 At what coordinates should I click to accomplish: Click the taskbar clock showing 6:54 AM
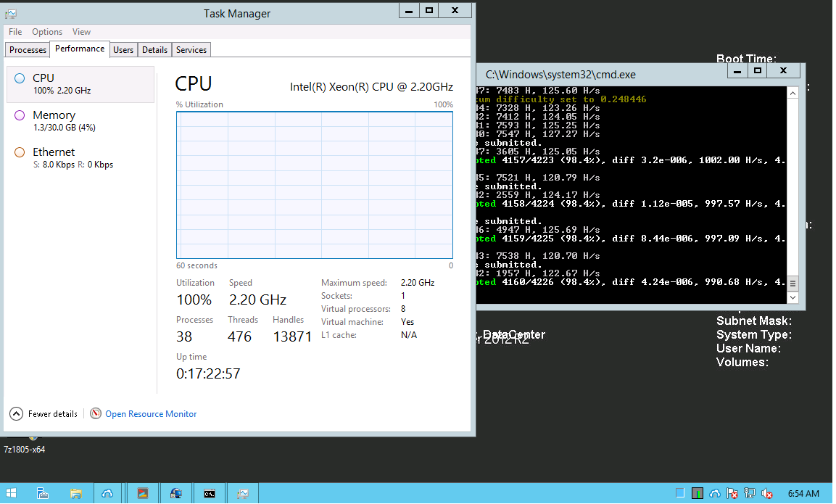803,494
